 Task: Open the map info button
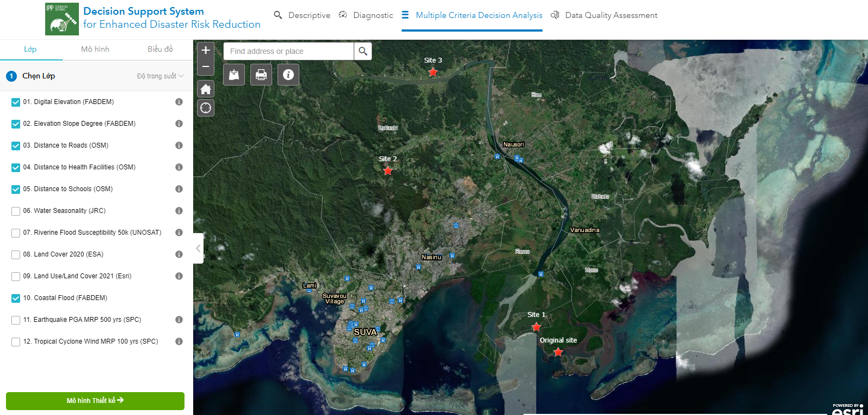(x=288, y=75)
